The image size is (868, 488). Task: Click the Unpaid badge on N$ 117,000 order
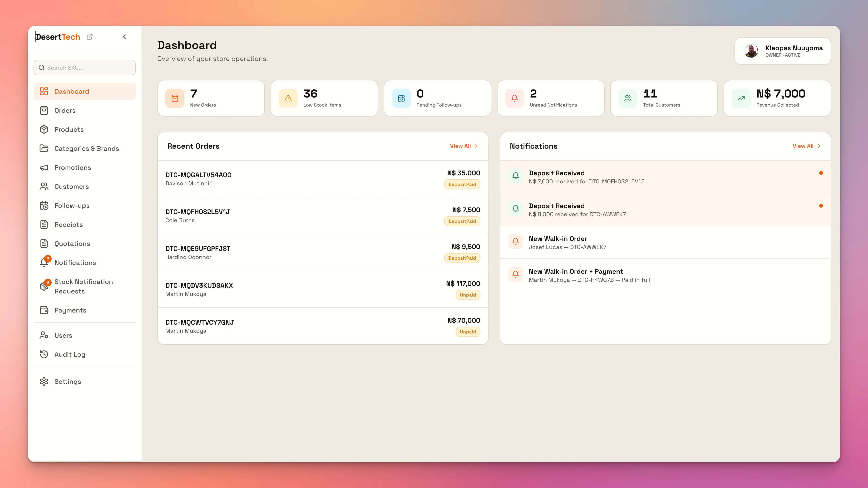click(468, 295)
